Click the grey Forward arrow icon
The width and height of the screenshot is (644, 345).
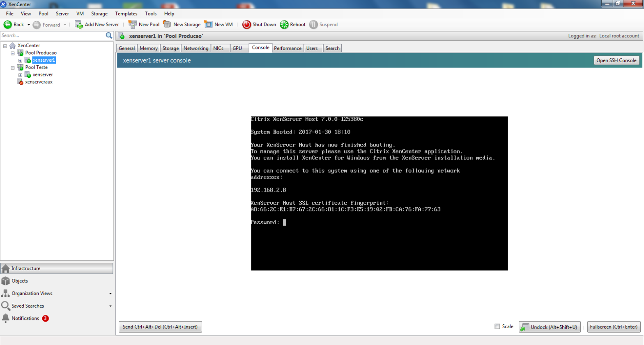[x=37, y=25]
